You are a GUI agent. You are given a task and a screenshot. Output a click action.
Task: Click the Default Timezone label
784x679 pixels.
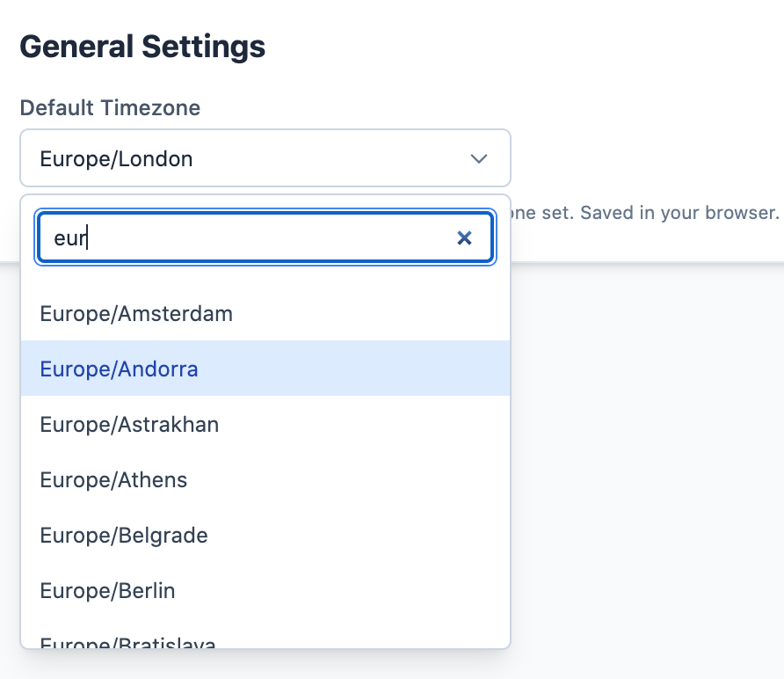(110, 107)
